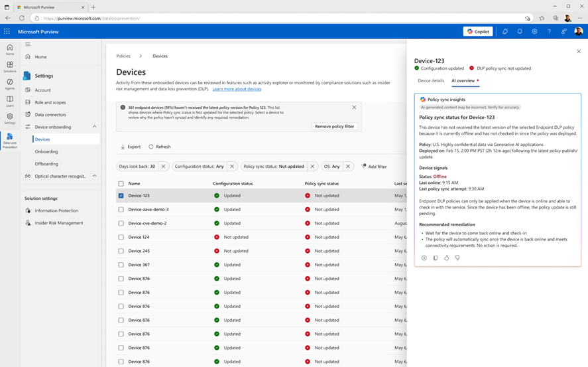Click Remove policy filter button
The height and width of the screenshot is (367, 588).
(335, 127)
